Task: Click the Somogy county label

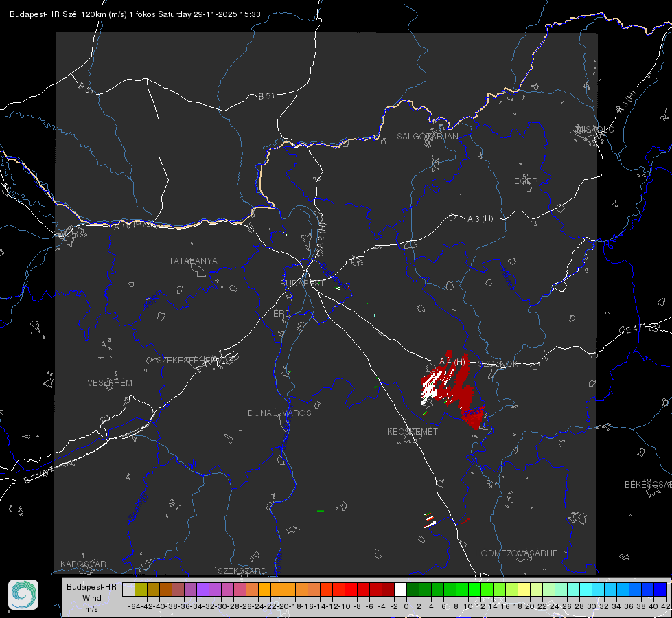Action: 137,507
